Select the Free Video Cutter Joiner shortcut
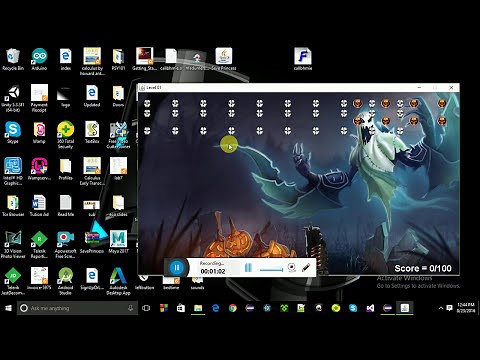This screenshot has width=480, height=360. click(x=118, y=135)
